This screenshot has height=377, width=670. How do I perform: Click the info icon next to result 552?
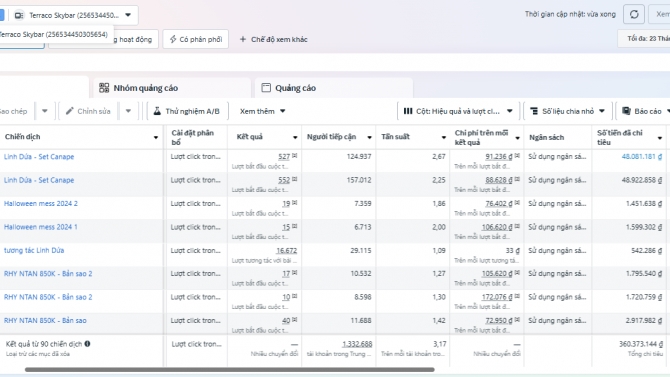pos(294,180)
